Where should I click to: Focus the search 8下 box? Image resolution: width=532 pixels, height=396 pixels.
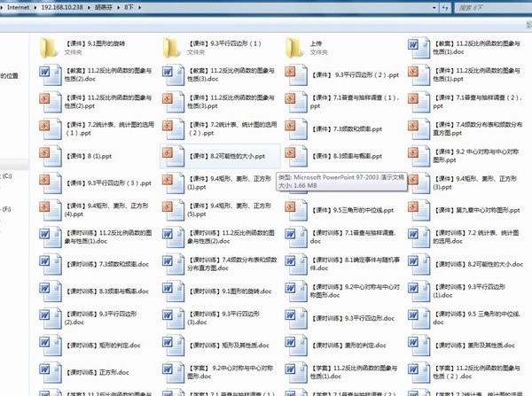(x=493, y=7)
